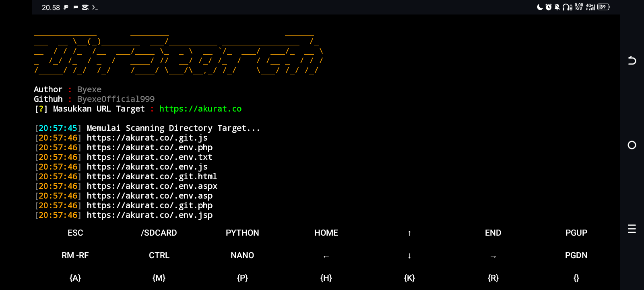Tap the do-not-disturb moon icon
This screenshot has width=644, height=290.
540,7
